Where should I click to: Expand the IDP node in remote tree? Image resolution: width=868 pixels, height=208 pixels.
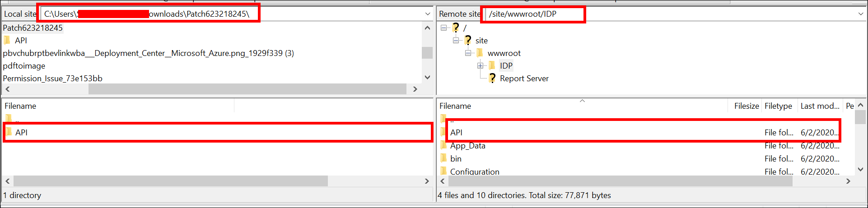[481, 66]
